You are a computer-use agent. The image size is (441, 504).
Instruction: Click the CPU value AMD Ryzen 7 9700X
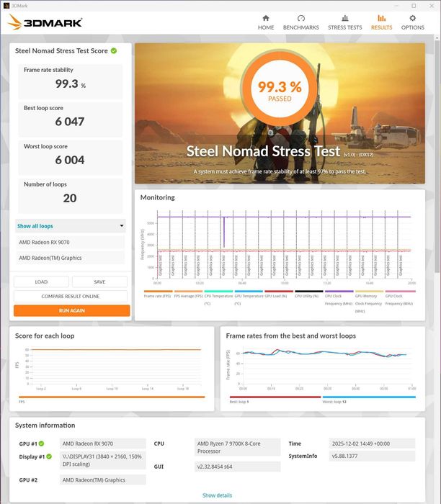(x=237, y=447)
